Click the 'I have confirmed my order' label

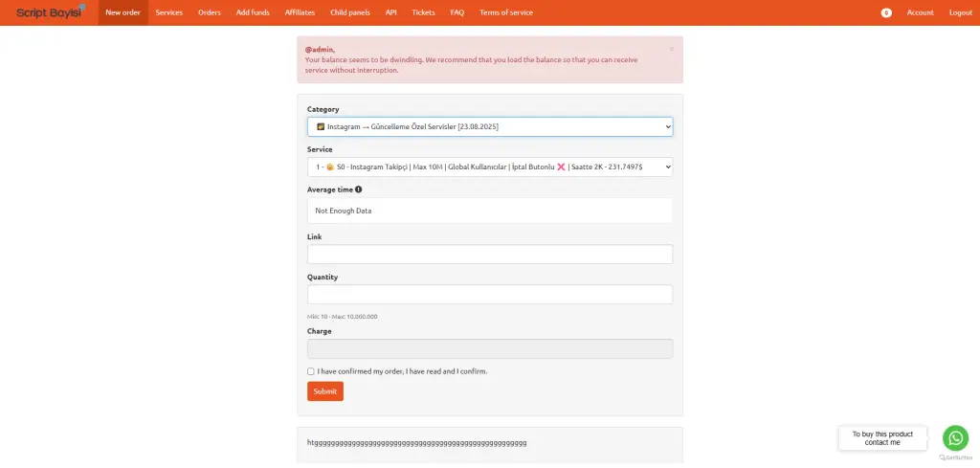click(402, 371)
